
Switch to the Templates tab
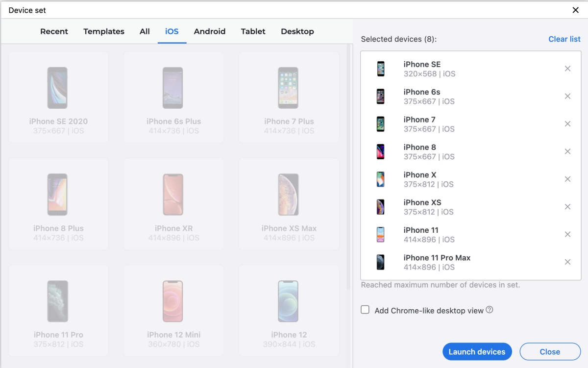click(x=104, y=31)
